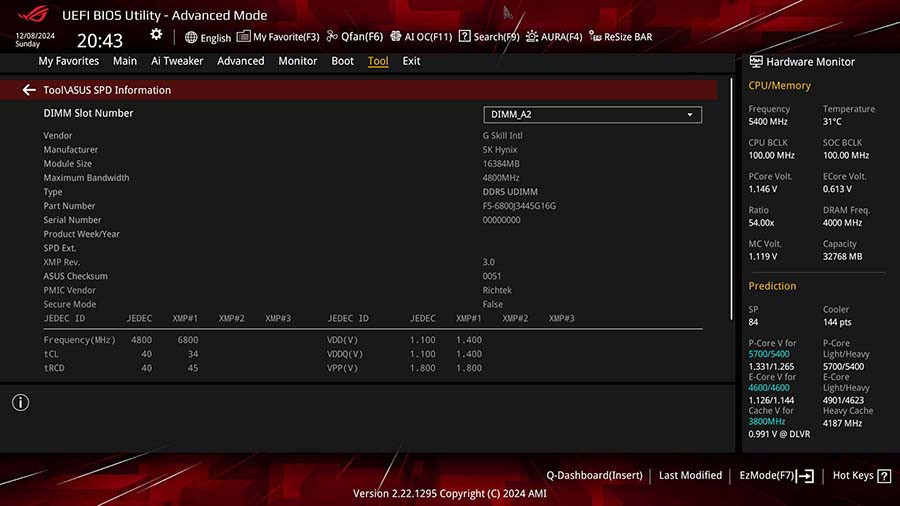Screen dimensions: 900x506
Task: Click the globe language icon
Action: point(191,37)
